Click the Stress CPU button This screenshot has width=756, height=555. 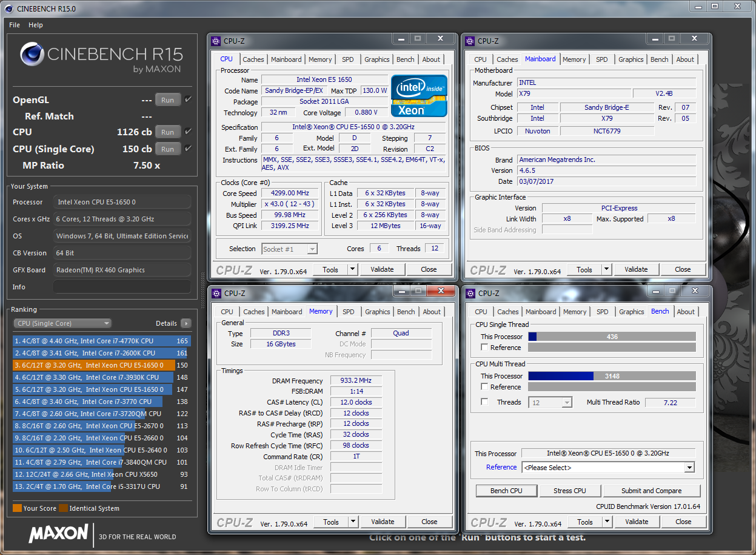pos(570,491)
